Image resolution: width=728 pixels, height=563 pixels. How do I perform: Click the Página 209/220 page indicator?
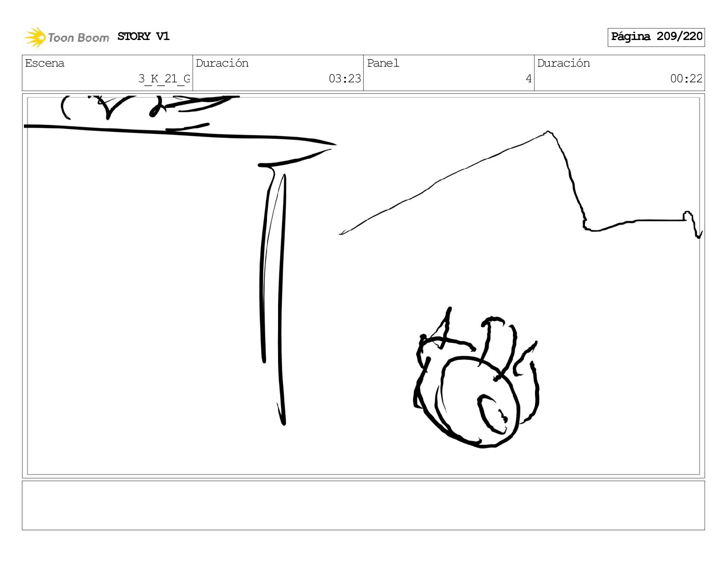(x=656, y=37)
